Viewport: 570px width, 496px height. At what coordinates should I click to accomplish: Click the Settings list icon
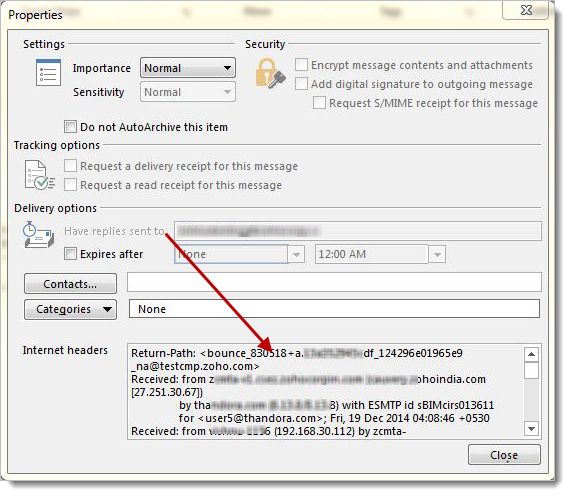[x=48, y=73]
